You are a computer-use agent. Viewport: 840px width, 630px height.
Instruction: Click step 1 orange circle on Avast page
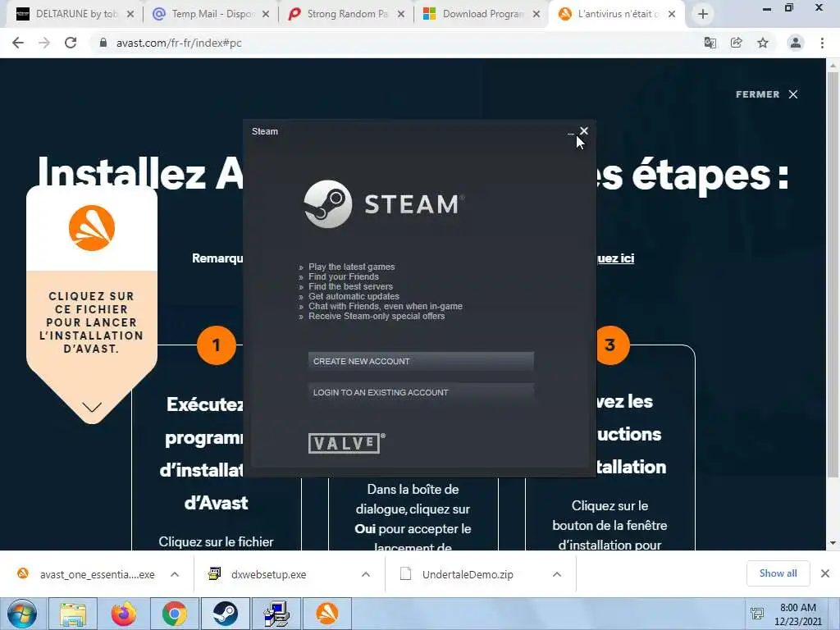tap(217, 345)
